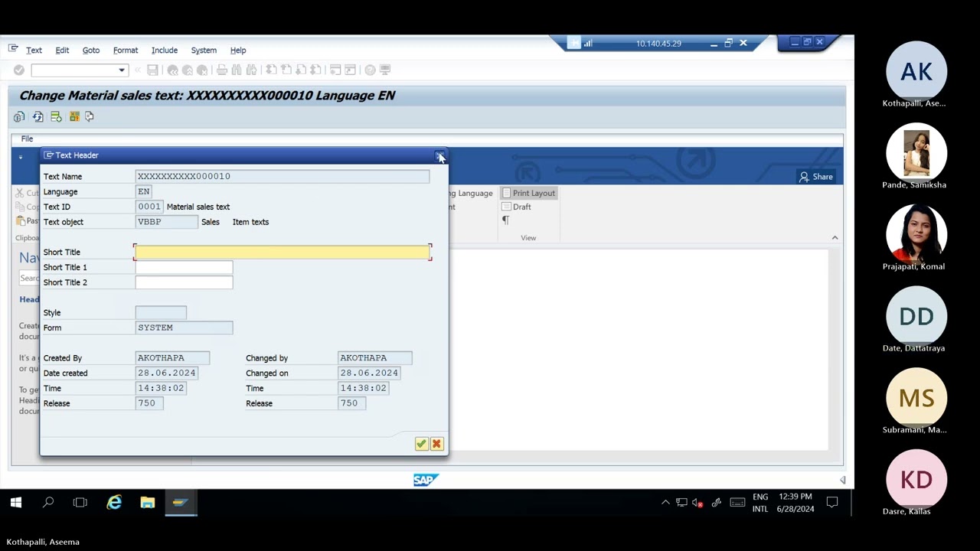This screenshot has width=980, height=551.
Task: Show hidden tray icons chevron
Action: [x=665, y=503]
